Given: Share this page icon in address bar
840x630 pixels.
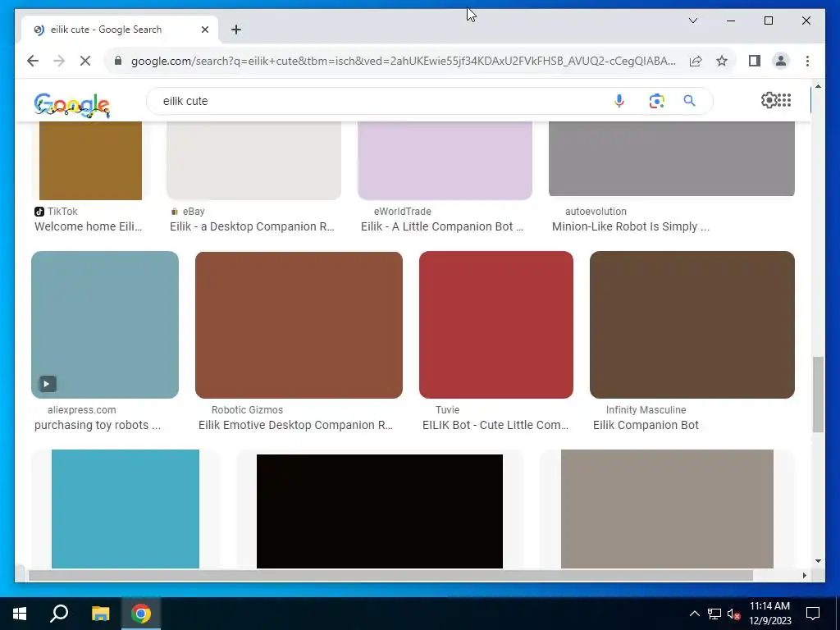Looking at the screenshot, I should (x=696, y=61).
